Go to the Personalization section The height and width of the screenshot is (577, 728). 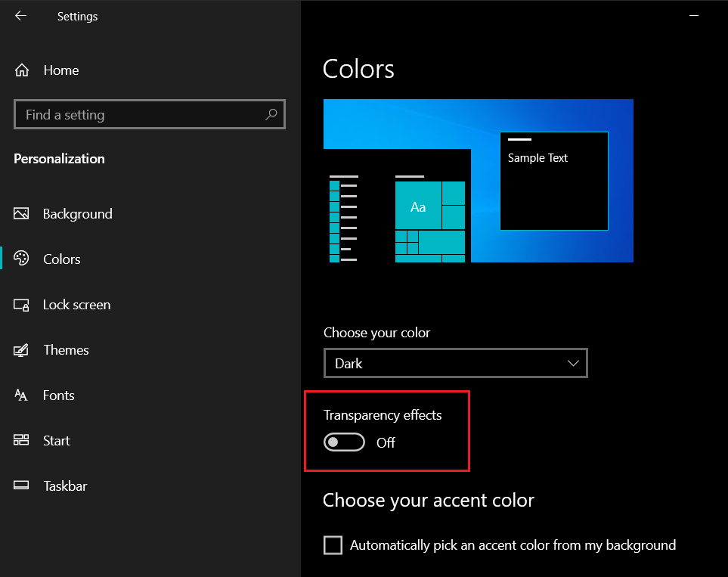pos(59,159)
